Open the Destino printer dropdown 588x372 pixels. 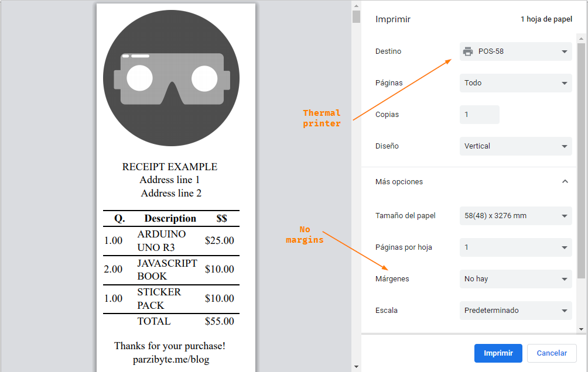[515, 51]
